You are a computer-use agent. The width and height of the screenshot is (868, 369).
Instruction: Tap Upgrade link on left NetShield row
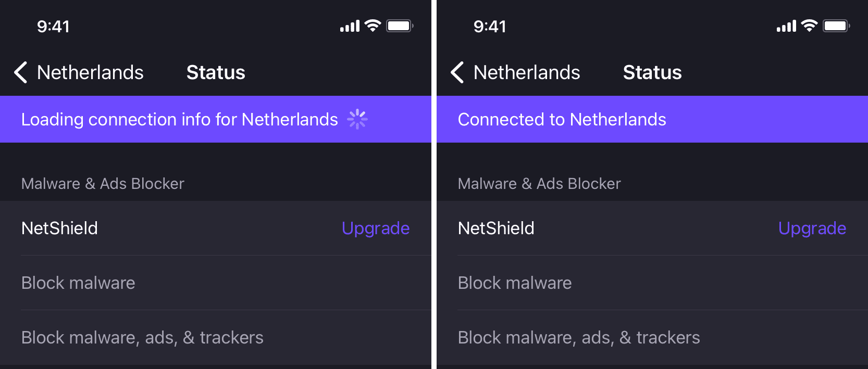coord(376,228)
